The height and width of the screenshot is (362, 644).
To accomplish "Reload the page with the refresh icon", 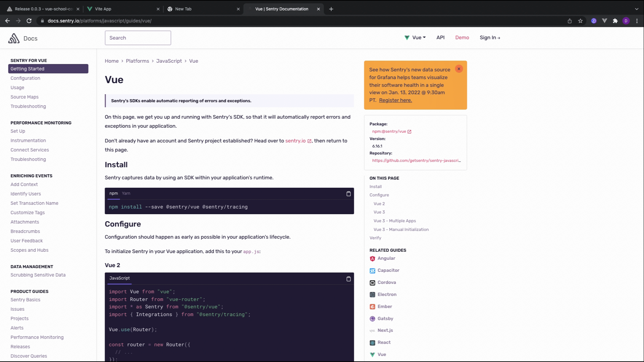I will [x=29, y=21].
